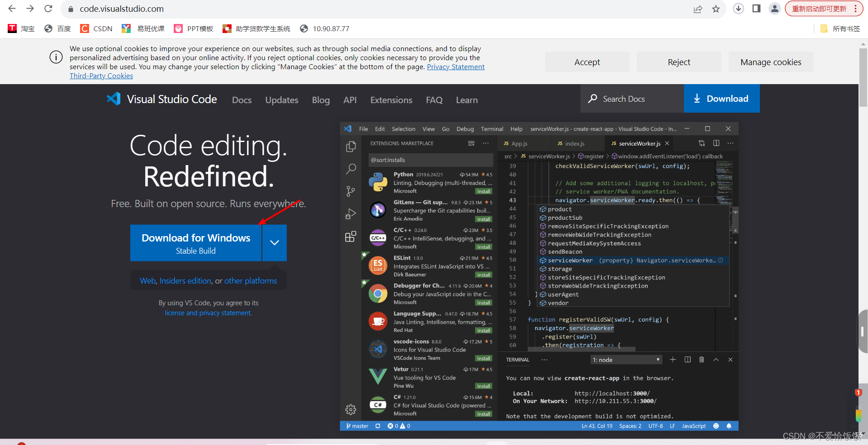Accept optional cookies

587,62
